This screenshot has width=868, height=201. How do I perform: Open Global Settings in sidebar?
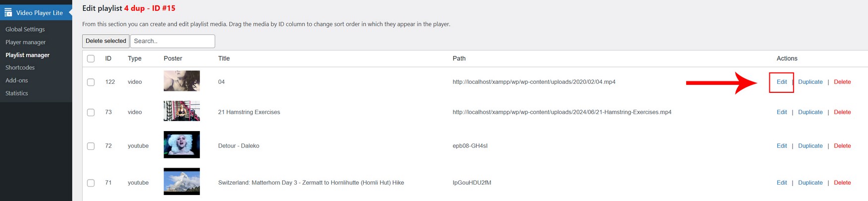pyautogui.click(x=25, y=29)
